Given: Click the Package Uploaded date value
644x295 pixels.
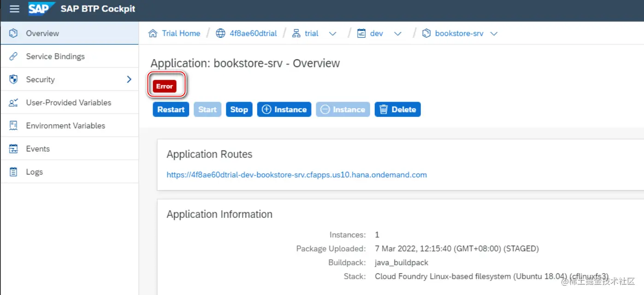Looking at the screenshot, I should tap(457, 248).
